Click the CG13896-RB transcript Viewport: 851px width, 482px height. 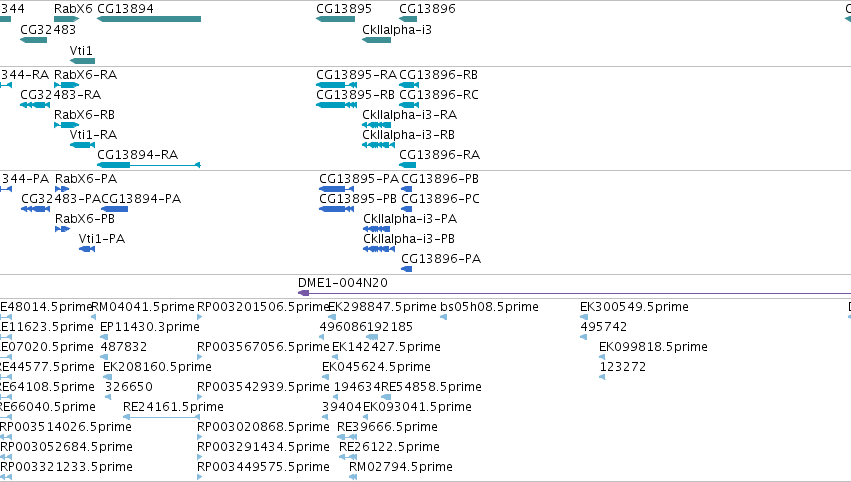409,85
